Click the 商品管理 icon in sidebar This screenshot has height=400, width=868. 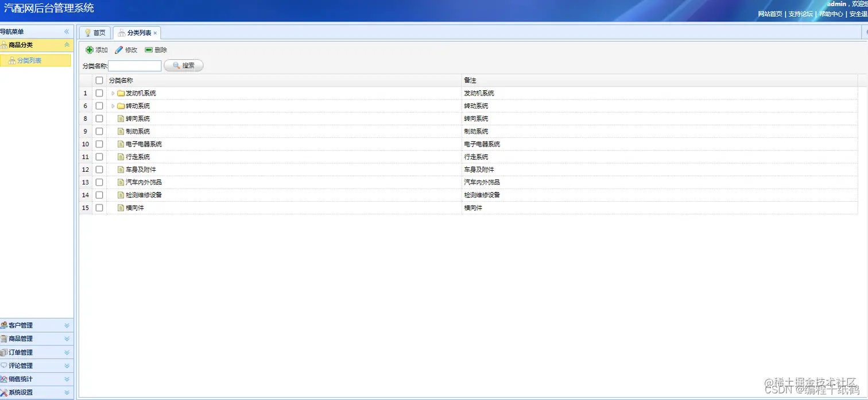[x=4, y=339]
